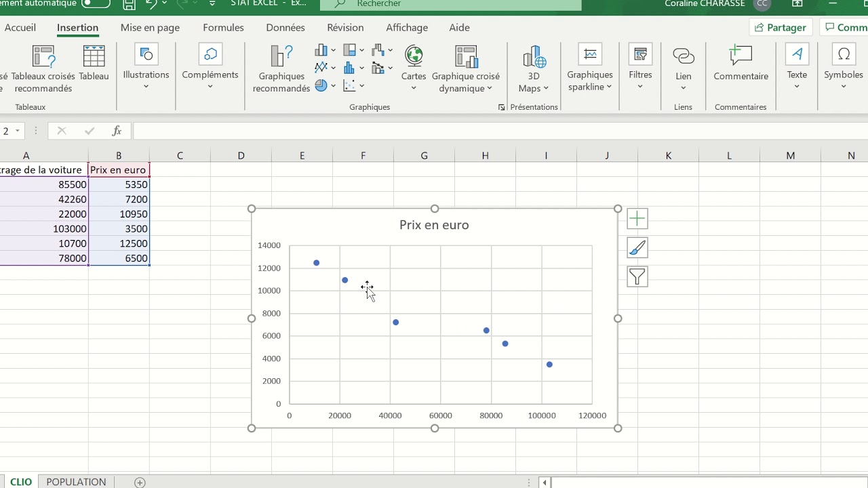Expand hierarchy chart dropdown arrow
The height and width of the screenshot is (488, 868).
coord(361,50)
